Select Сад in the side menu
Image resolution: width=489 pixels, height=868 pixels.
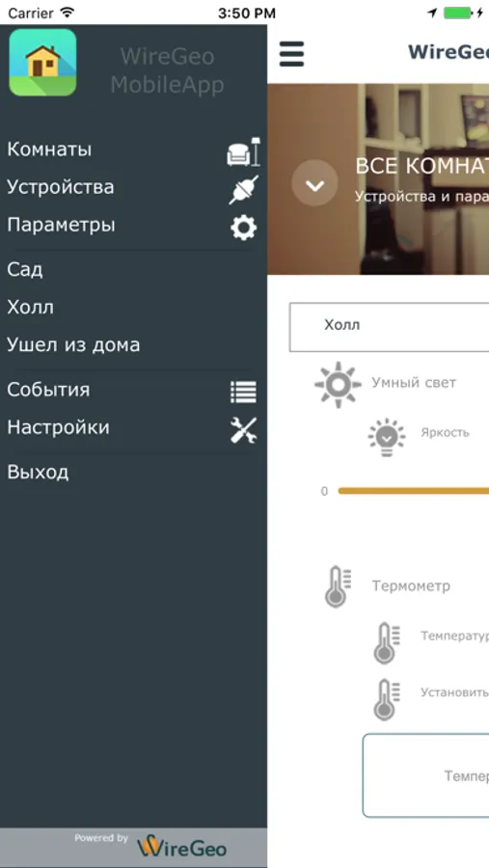[x=25, y=270]
